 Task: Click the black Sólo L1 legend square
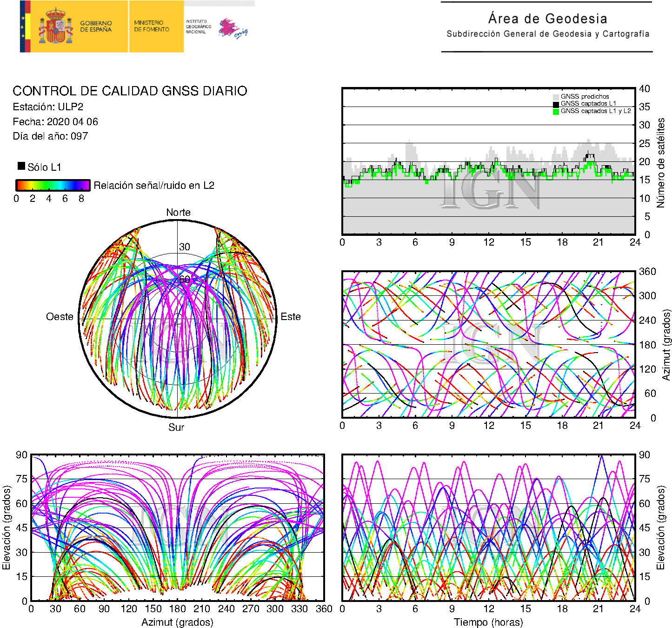pos(21,166)
